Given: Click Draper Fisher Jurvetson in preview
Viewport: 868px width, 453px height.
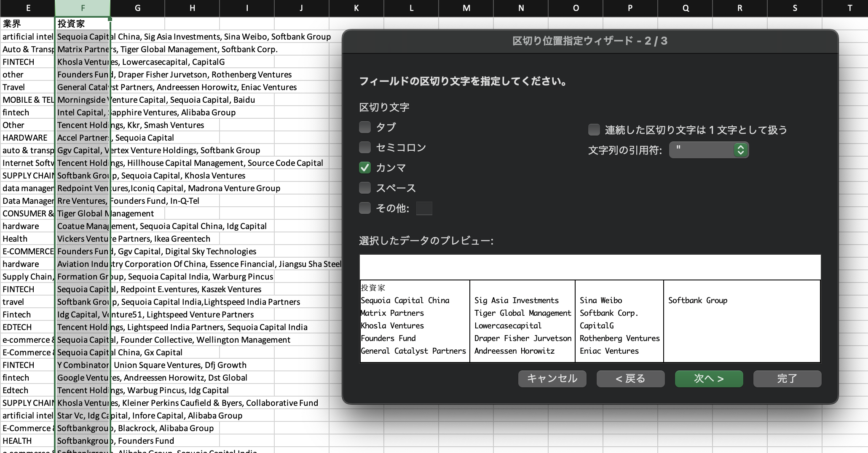Looking at the screenshot, I should pyautogui.click(x=523, y=338).
